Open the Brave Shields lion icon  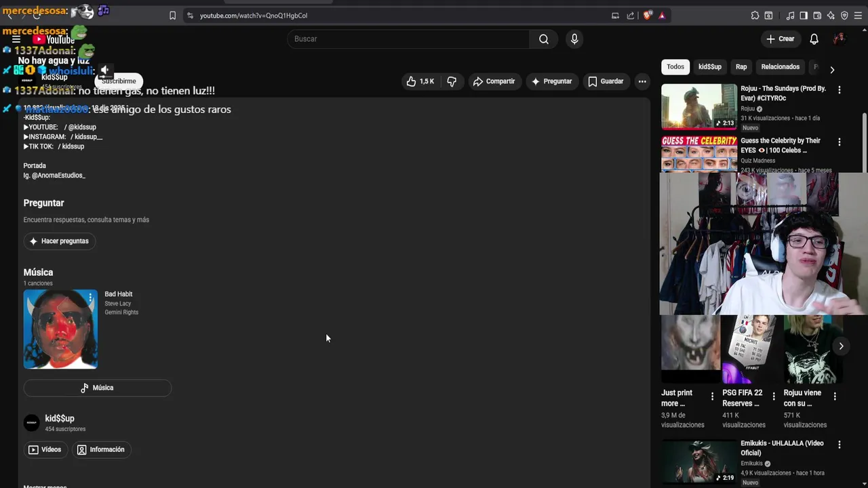[648, 16]
